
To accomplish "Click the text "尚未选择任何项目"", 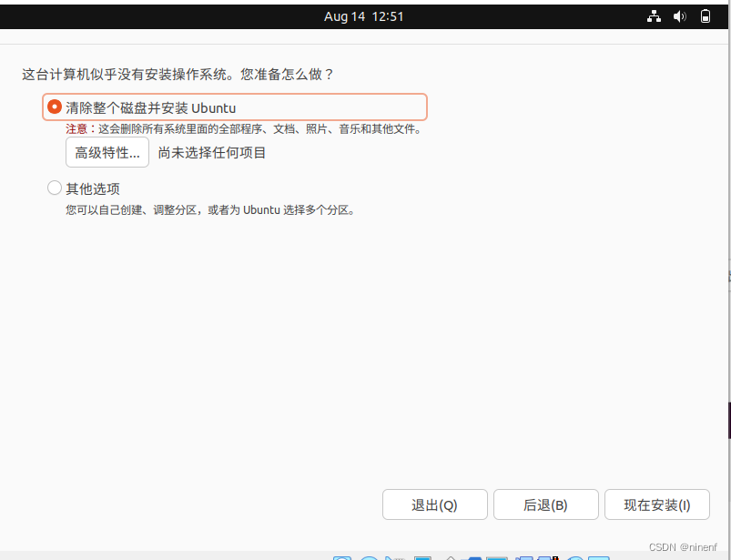I will (212, 152).
